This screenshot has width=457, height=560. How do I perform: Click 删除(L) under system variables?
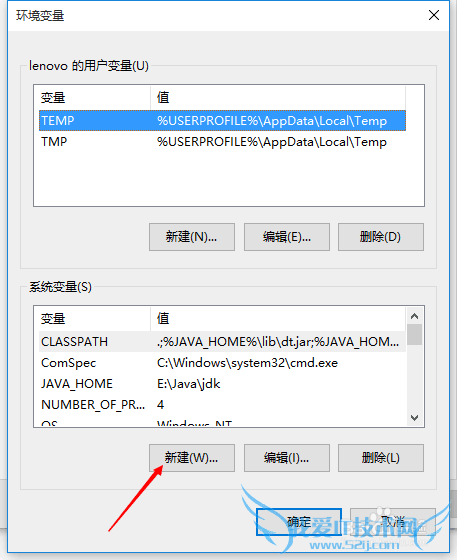381,458
